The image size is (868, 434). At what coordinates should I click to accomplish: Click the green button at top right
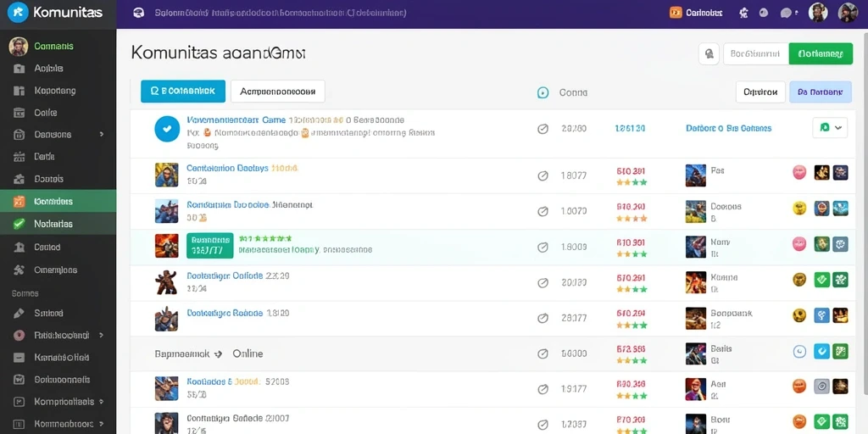point(821,53)
